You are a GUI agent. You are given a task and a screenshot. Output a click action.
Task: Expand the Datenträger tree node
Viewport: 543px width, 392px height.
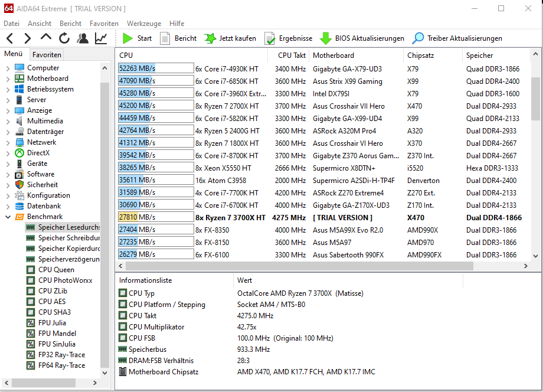(8, 132)
